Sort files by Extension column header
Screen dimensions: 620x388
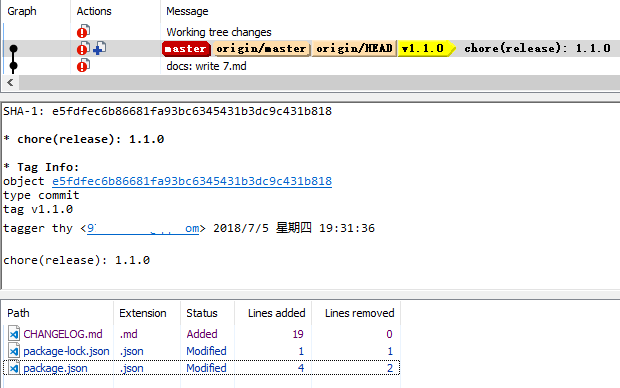click(x=143, y=313)
